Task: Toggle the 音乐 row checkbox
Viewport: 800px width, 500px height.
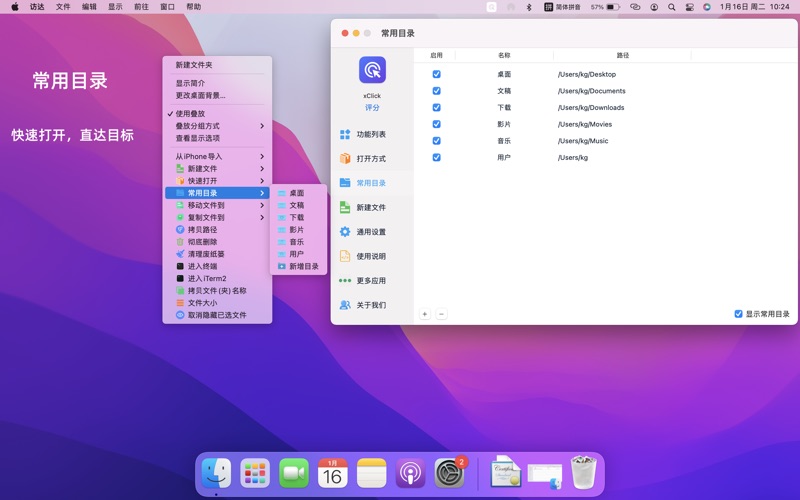Action: click(436, 141)
